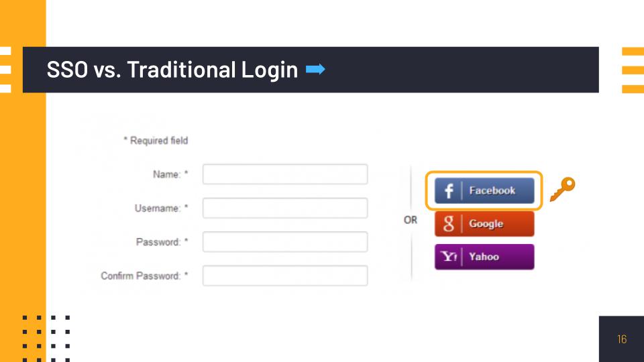Viewport: 644px width, 362px height.
Task: Focus the Name text field
Action: (x=285, y=174)
